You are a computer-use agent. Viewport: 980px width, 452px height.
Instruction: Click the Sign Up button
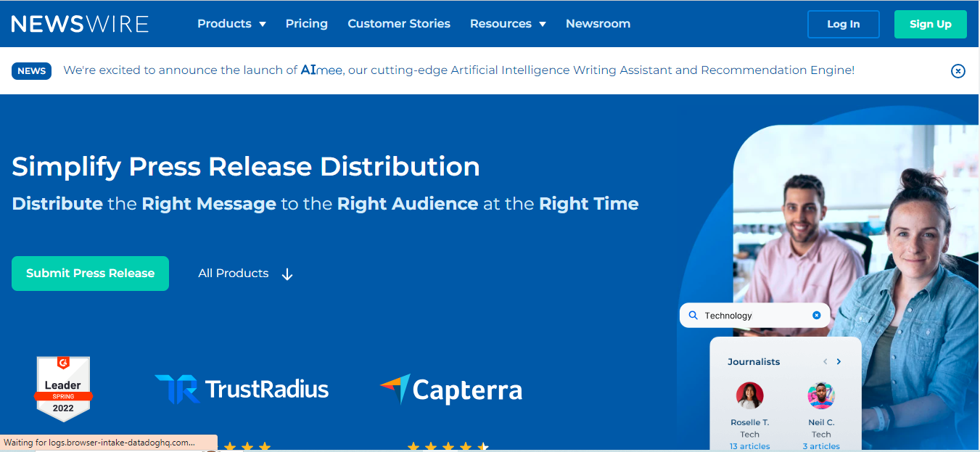(x=931, y=24)
